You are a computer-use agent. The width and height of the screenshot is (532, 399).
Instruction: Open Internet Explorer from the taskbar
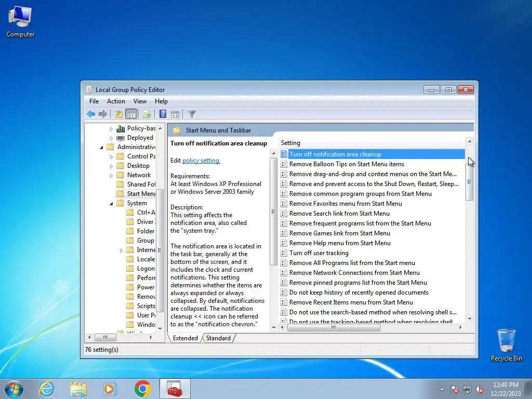tap(46, 389)
